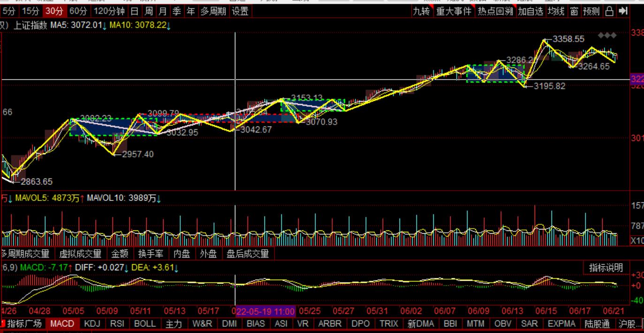The height and width of the screenshot is (333, 644).
Task: Switch to monthly 月 chart
Action: (x=162, y=11)
